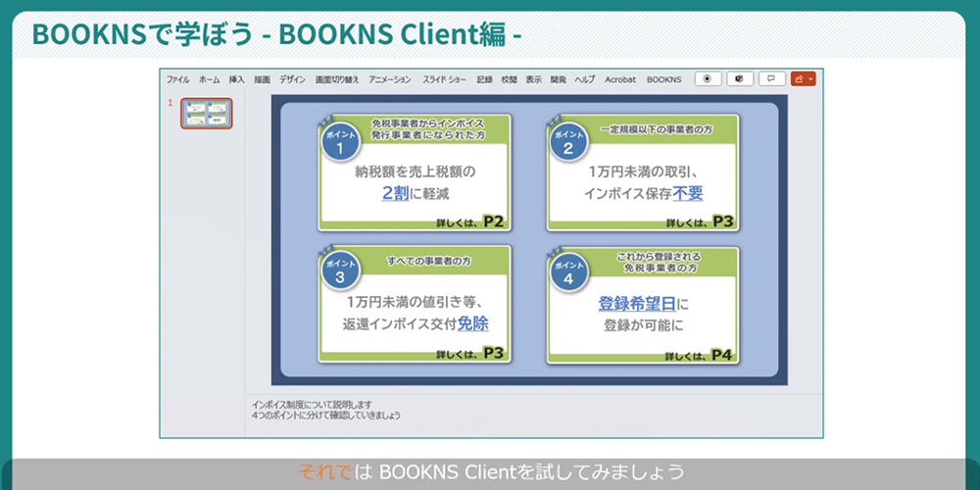Click the underlined 不要 text
This screenshot has height=490, width=980.
(x=688, y=193)
